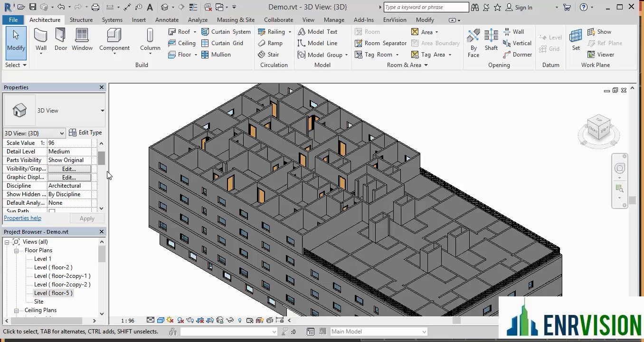Toggle the Sun Path checkbox
Screen dimensions: 644x342
(x=52, y=211)
